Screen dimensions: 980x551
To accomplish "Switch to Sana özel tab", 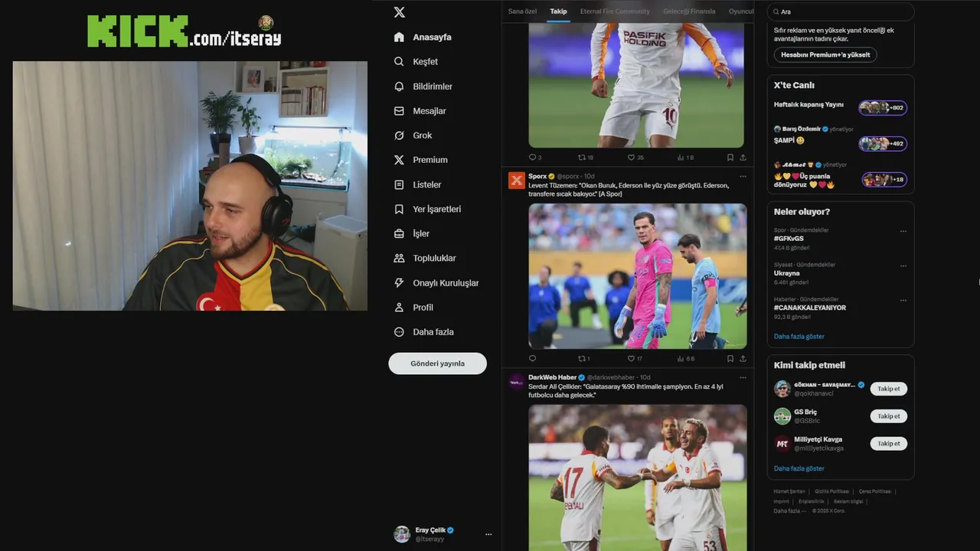I will click(x=522, y=11).
